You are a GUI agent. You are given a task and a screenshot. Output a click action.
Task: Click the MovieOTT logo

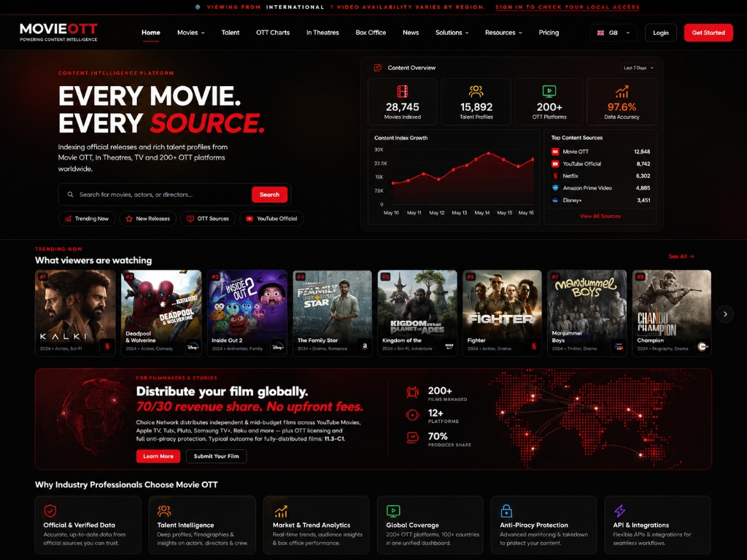point(58,32)
